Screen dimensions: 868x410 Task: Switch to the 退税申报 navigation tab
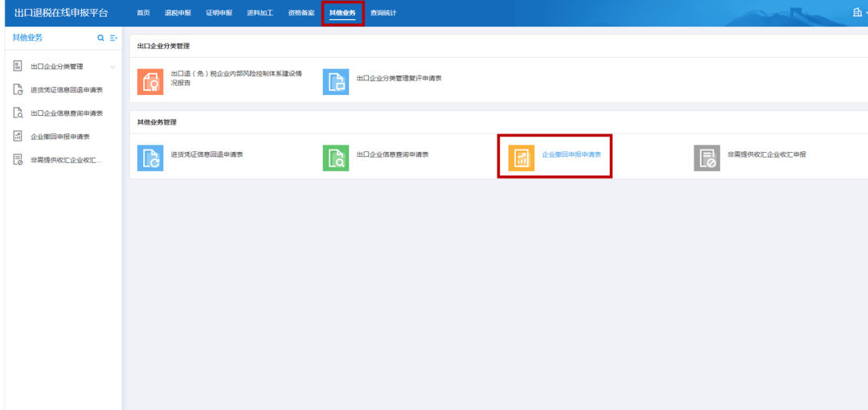click(178, 13)
